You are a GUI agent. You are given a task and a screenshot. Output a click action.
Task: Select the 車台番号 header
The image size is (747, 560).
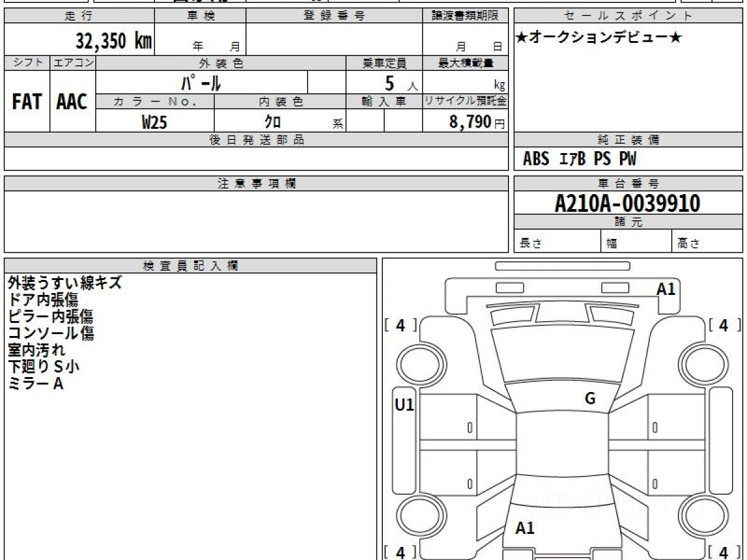tap(629, 184)
